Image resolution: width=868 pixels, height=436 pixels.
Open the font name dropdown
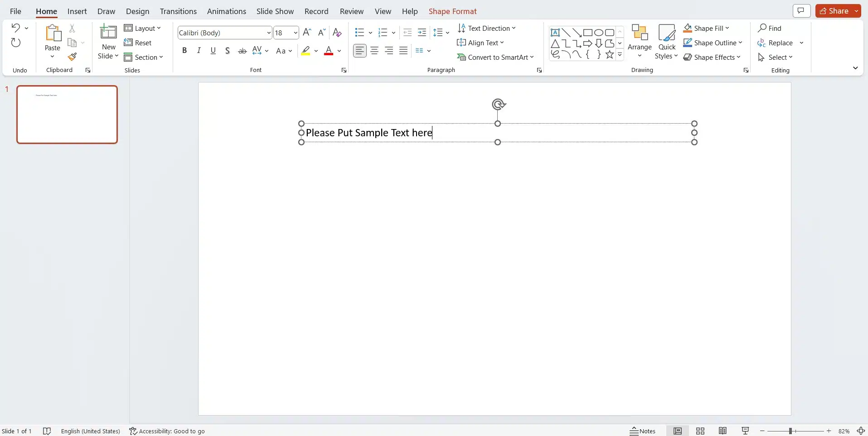[x=269, y=33]
